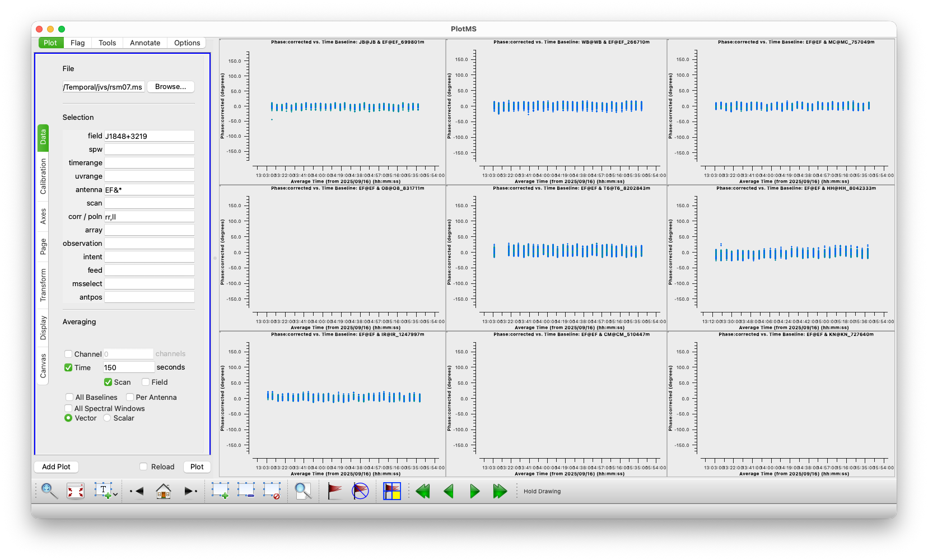
Task: Click the iteration grid icon
Action: point(391,491)
